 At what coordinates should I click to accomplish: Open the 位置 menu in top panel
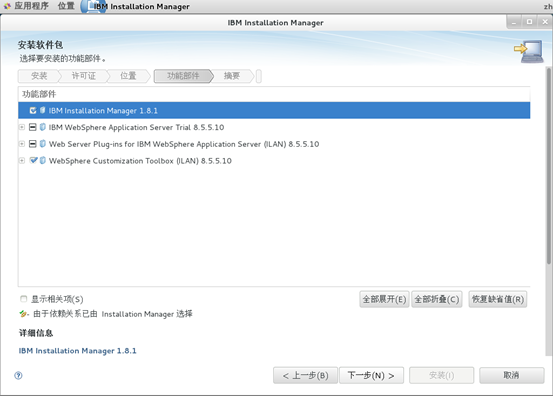[66, 6]
